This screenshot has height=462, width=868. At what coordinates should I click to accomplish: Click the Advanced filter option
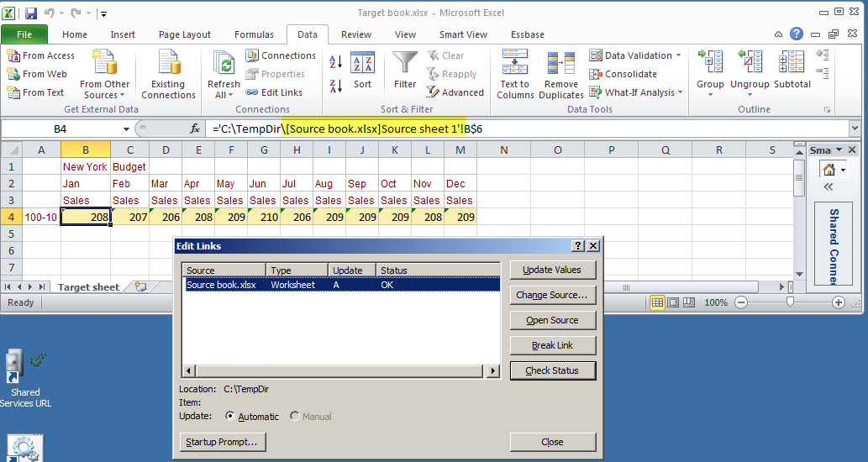(x=455, y=92)
